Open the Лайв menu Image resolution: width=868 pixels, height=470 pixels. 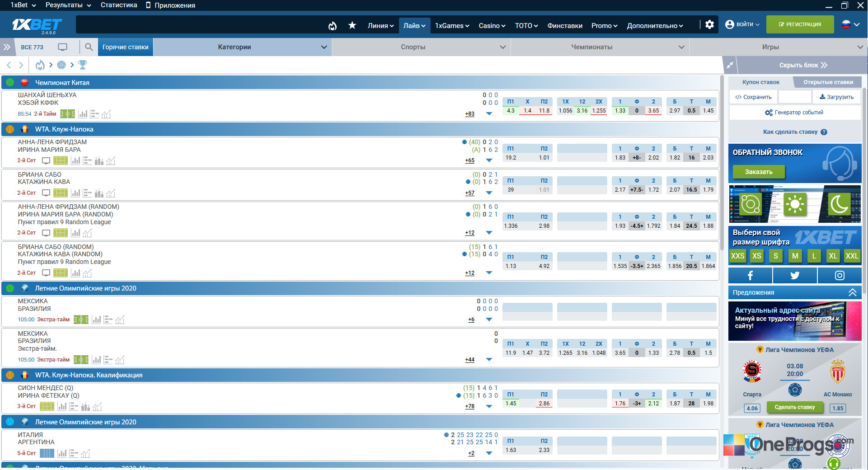click(414, 26)
